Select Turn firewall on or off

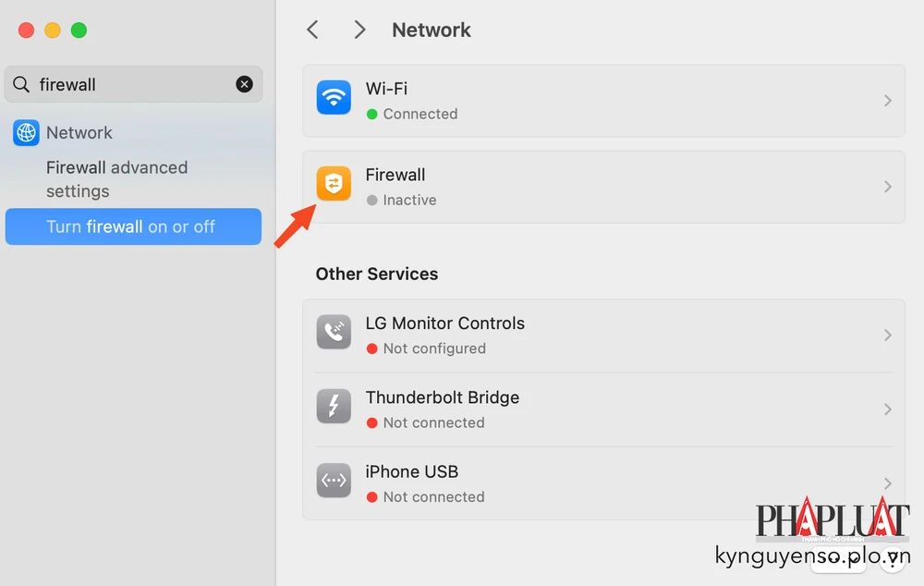[x=133, y=226]
